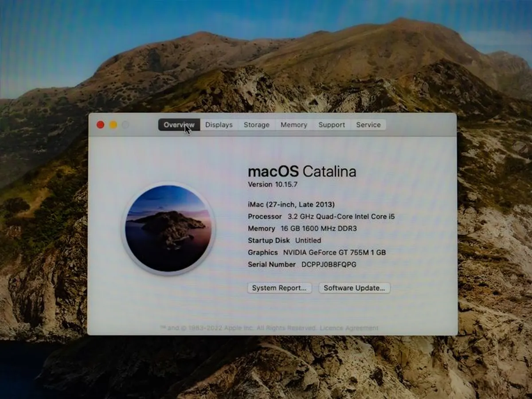The width and height of the screenshot is (532, 399).
Task: Click the 3.2 GHz Quad-Core Intel Core i5 value
Action: pos(341,216)
